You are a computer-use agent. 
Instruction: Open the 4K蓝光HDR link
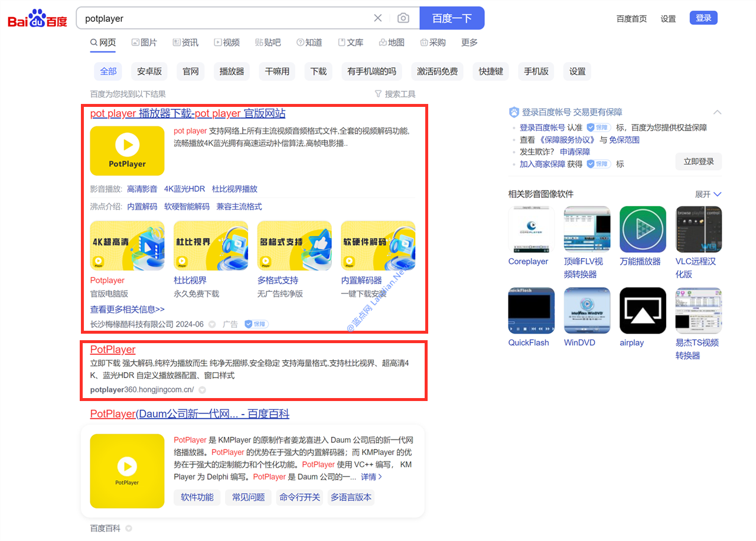coord(184,189)
